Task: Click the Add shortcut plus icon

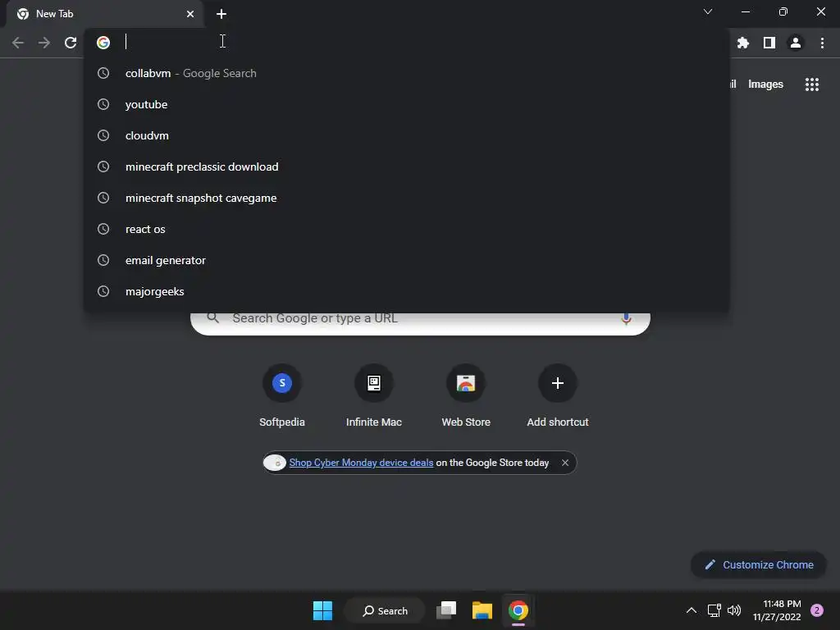Action: click(x=558, y=383)
